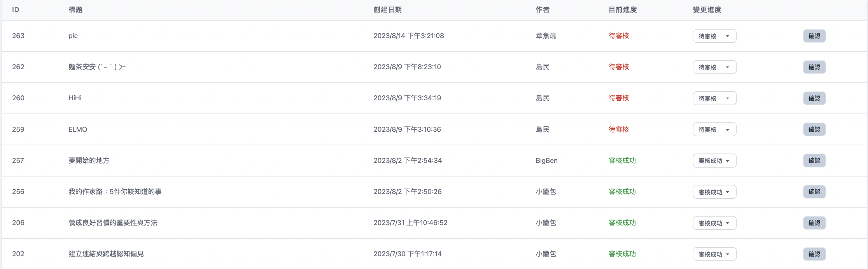Click 確認 for post 257
The width and height of the screenshot is (868, 269).
point(814,161)
